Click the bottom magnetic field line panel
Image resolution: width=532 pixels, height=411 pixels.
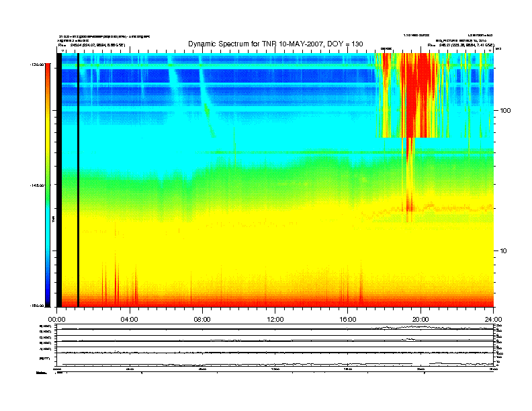pyautogui.click(x=275, y=361)
